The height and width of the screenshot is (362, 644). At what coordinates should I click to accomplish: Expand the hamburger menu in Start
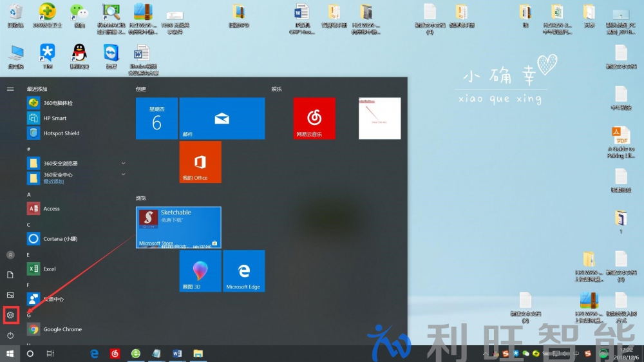(10, 89)
